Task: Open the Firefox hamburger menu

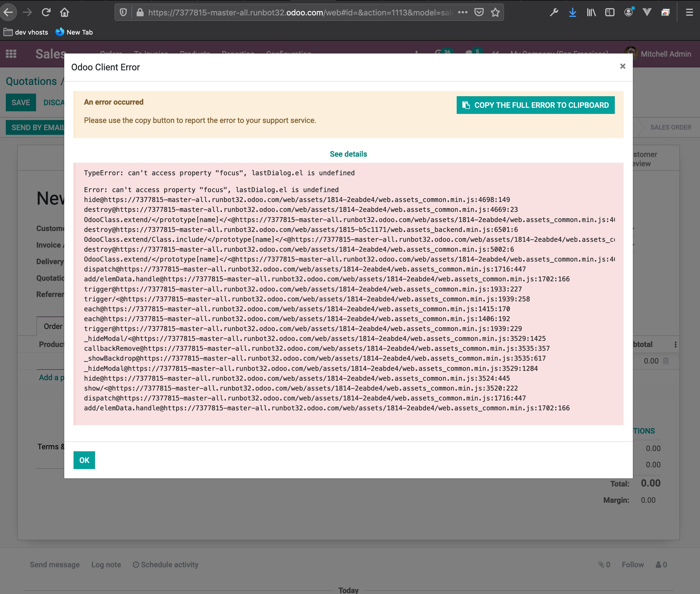Action: 689,12
